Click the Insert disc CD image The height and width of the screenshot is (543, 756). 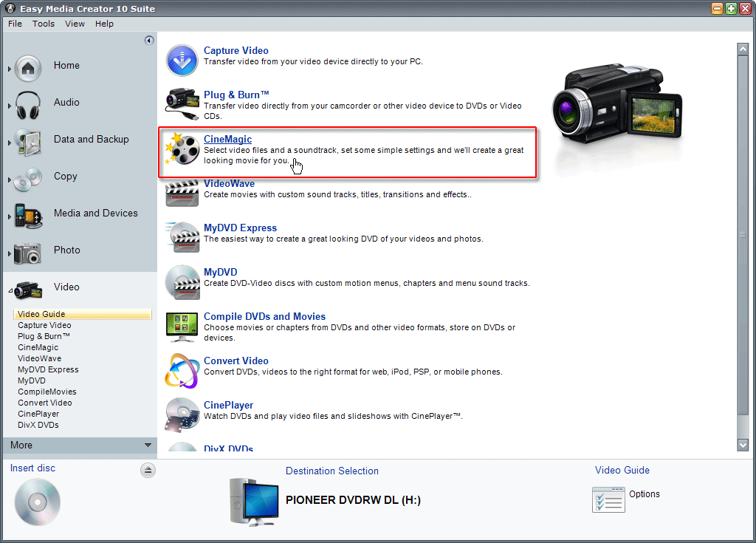pyautogui.click(x=37, y=502)
